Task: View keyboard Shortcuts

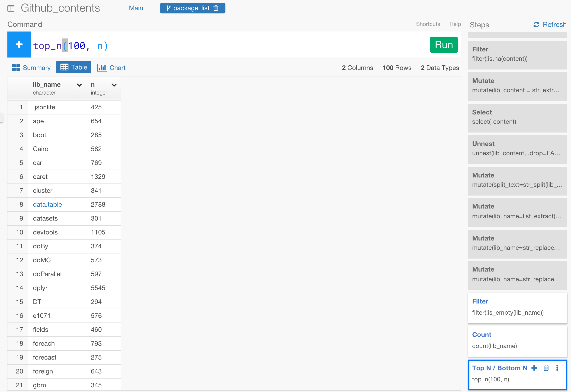Action: tap(428, 24)
